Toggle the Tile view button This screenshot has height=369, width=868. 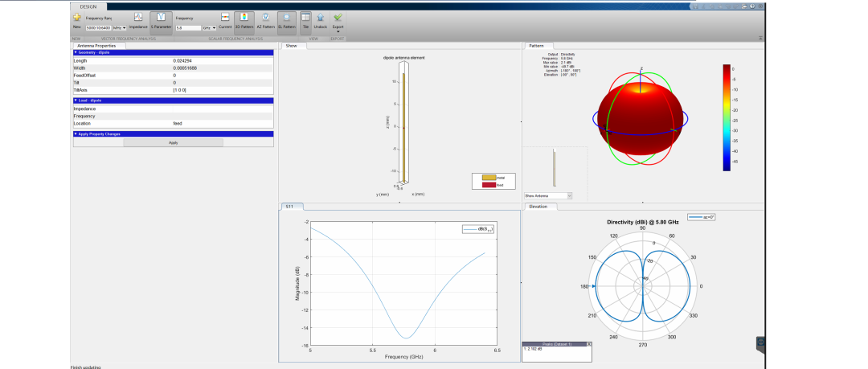pos(305,19)
